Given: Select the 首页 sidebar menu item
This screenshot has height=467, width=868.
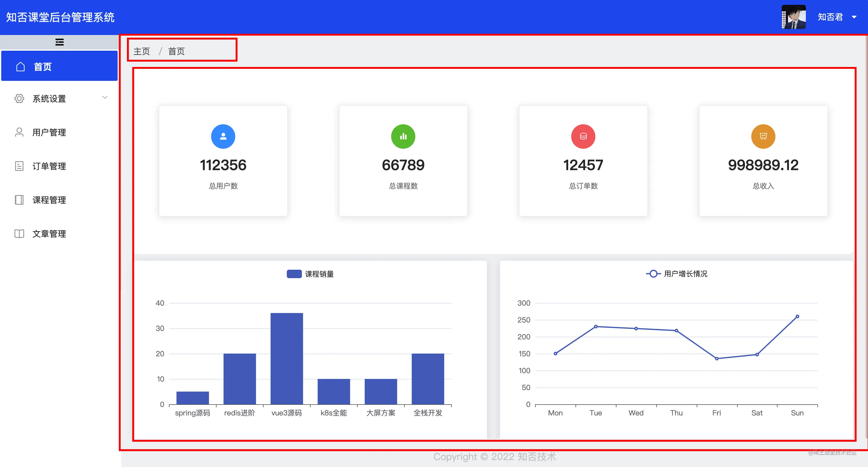Looking at the screenshot, I should (43, 66).
